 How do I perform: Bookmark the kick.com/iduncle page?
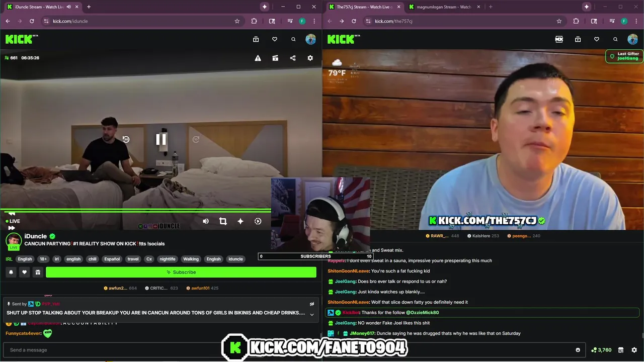237,21
